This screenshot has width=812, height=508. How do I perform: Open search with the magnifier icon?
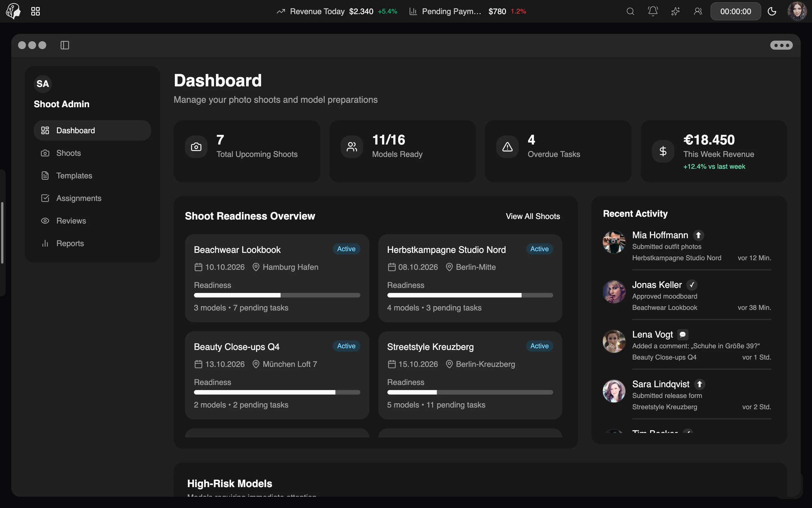pos(630,11)
